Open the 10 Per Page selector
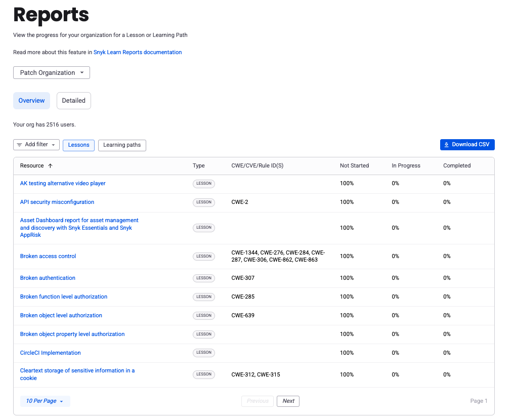This screenshot has width=513, height=420. [45, 401]
